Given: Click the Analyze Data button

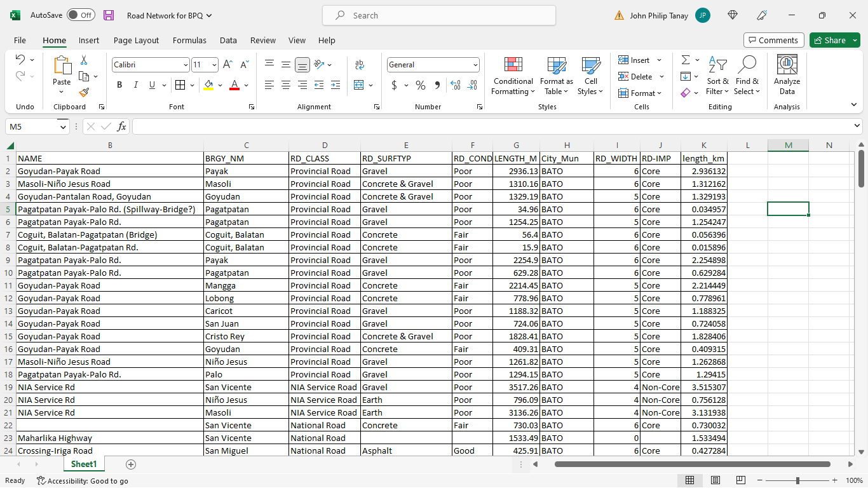Looking at the screenshot, I should pos(787,76).
